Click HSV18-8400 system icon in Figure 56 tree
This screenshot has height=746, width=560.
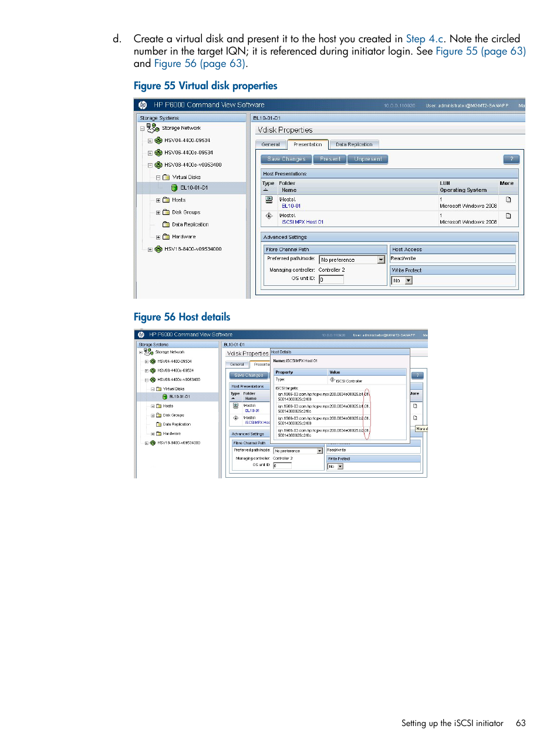tap(153, 443)
